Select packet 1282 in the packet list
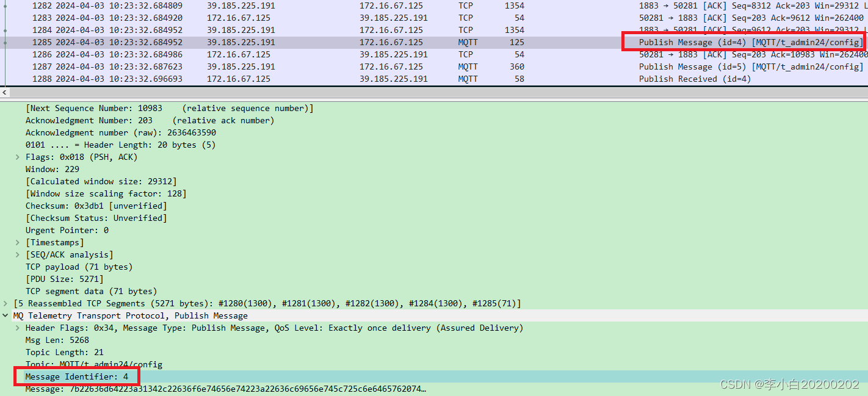Image resolution: width=868 pixels, height=396 pixels. coord(244,5)
